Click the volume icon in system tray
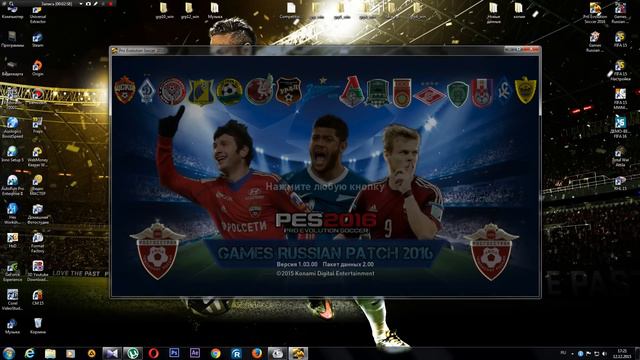This screenshot has height=360, width=640. [x=604, y=353]
